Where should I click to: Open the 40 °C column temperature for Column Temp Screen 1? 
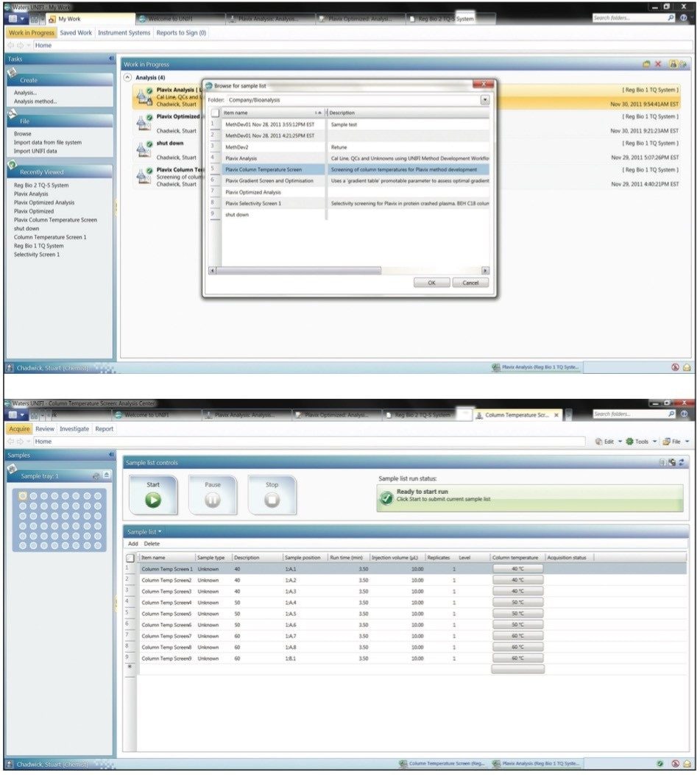[517, 569]
